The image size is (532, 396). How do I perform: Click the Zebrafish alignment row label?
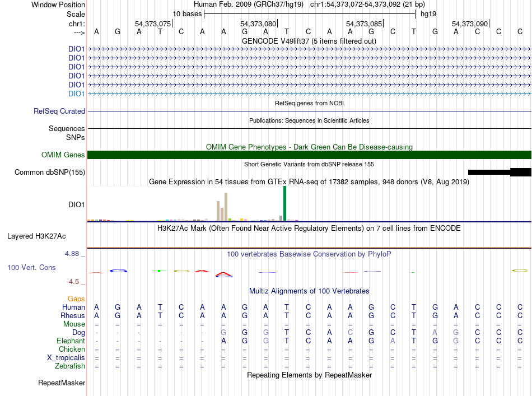tap(70, 366)
